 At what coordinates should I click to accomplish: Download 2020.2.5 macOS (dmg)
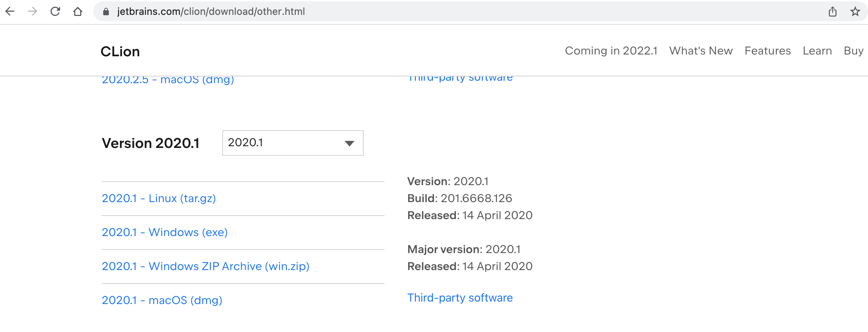168,80
